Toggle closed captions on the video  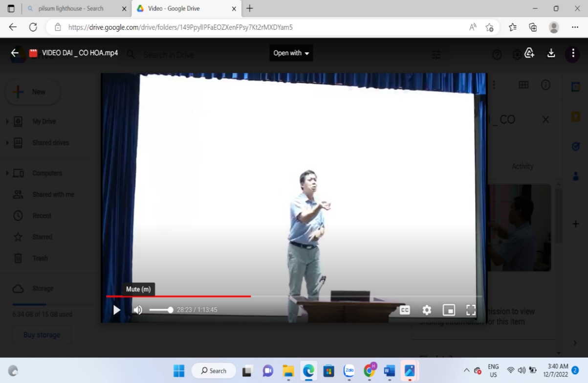pyautogui.click(x=405, y=310)
